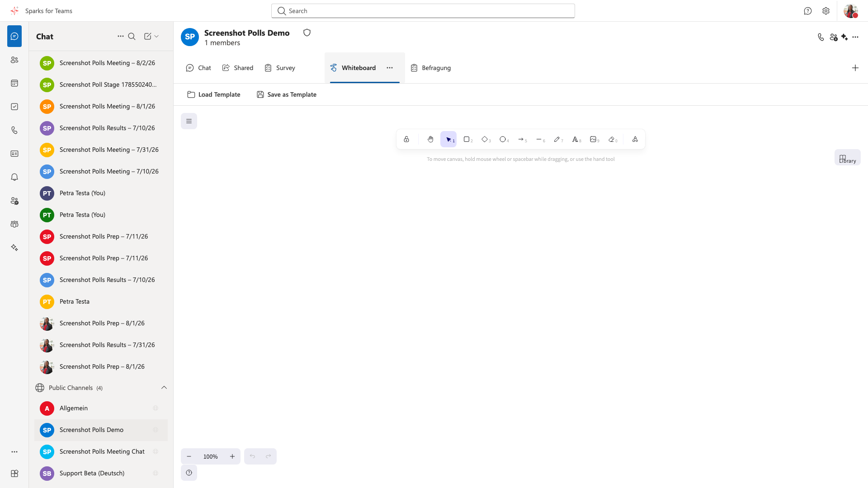868x488 pixels.
Task: Open the Tasks sidebar icon
Action: [14, 107]
